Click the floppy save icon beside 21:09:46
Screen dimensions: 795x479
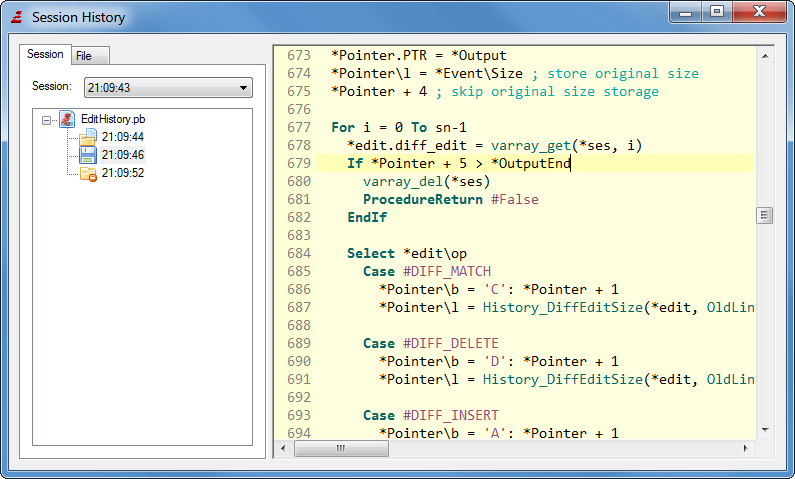pos(87,155)
